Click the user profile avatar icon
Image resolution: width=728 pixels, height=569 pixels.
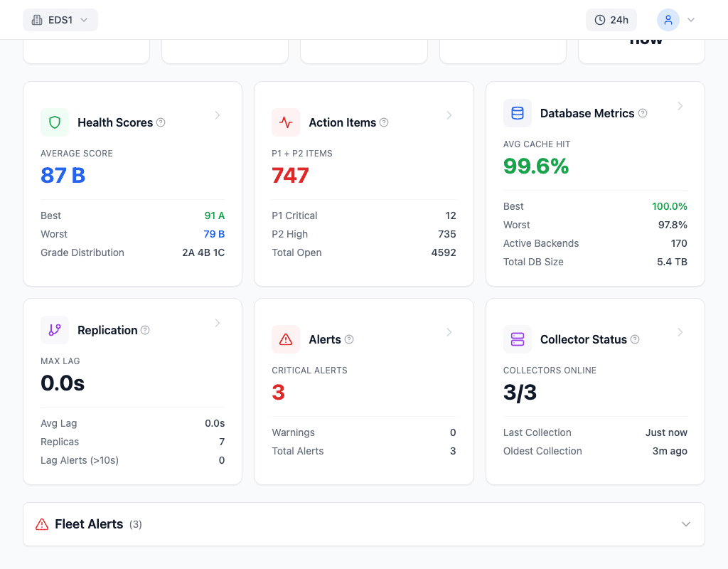[668, 20]
